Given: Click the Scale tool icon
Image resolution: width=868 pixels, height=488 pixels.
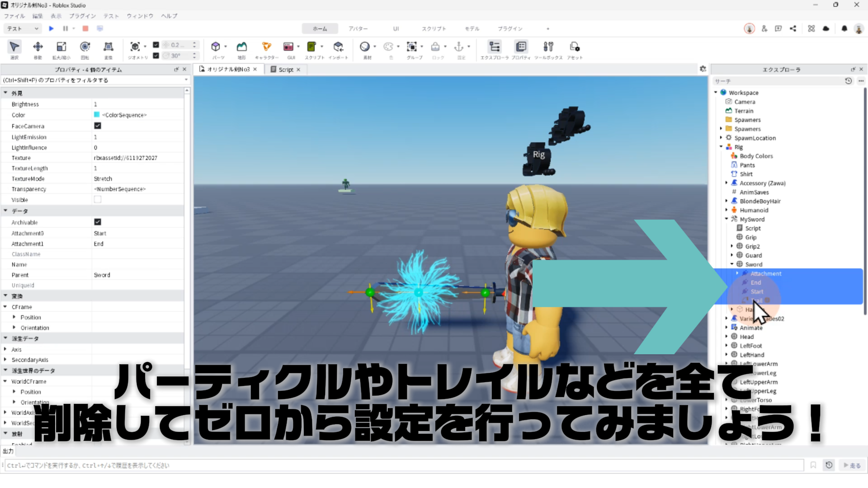Looking at the screenshot, I should coord(61,47).
